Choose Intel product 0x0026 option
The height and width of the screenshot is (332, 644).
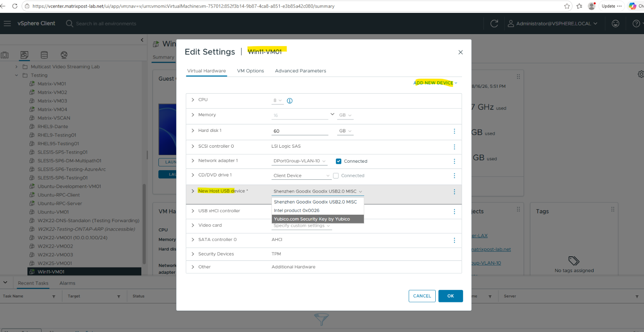coord(318,211)
